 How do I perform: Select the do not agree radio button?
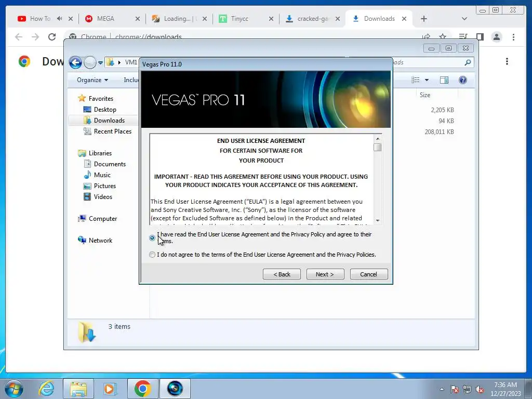coord(152,255)
